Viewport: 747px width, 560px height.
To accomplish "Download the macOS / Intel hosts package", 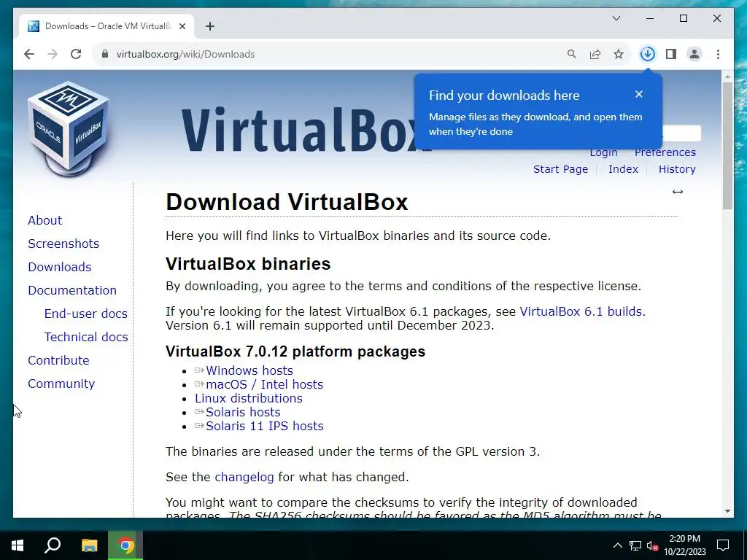I will click(x=264, y=384).
